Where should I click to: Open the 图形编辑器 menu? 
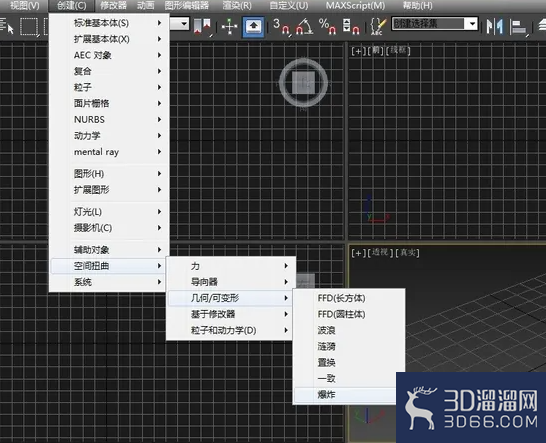click(x=187, y=6)
